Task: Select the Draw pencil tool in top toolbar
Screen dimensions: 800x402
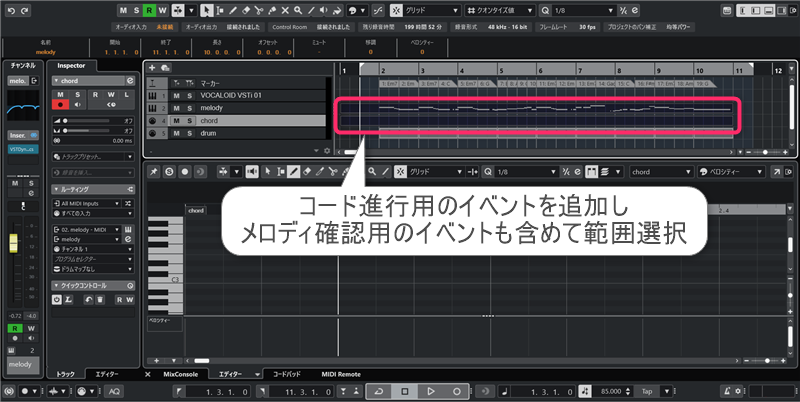Action: [x=233, y=10]
